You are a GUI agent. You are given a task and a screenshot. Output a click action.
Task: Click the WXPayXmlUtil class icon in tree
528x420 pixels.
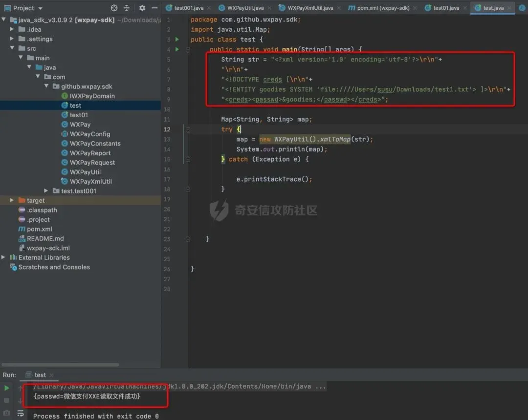65,181
